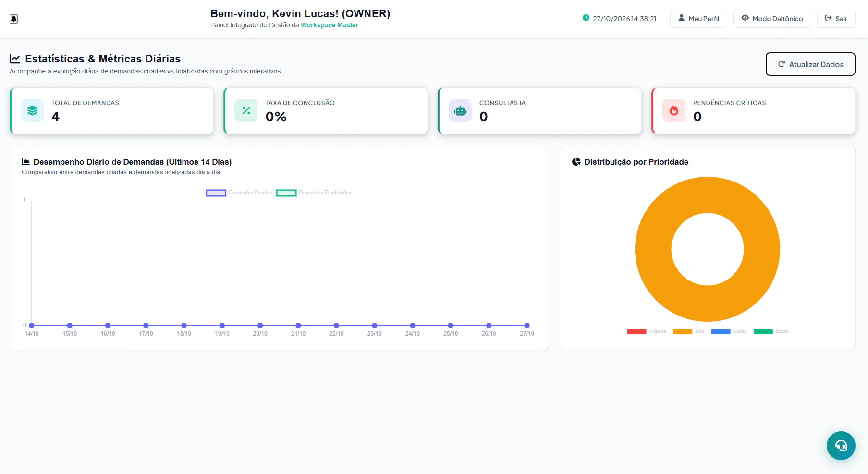The image size is (868, 474).
Task: Refresh with Atualizar Dados button
Action: (x=810, y=64)
